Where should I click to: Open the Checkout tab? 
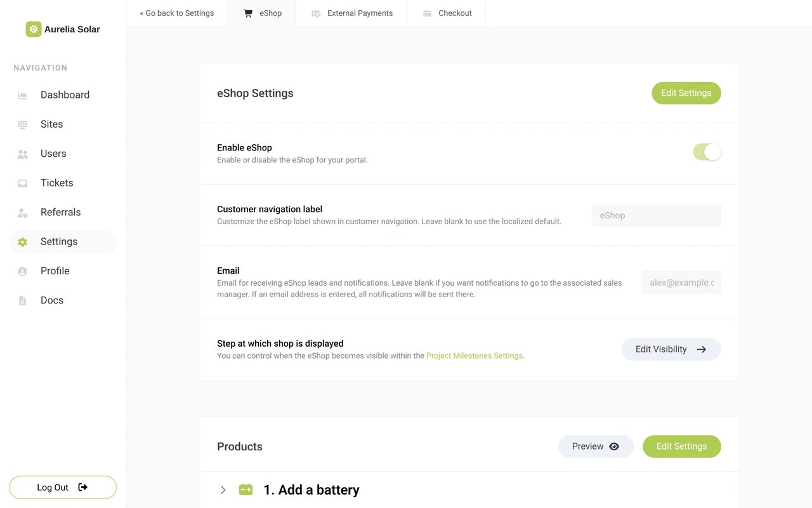click(x=447, y=13)
